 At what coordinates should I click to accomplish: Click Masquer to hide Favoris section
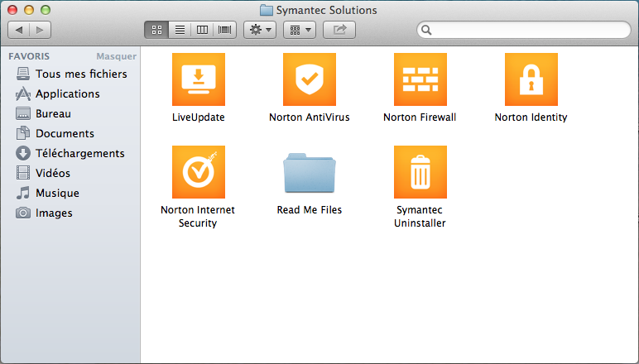(116, 56)
